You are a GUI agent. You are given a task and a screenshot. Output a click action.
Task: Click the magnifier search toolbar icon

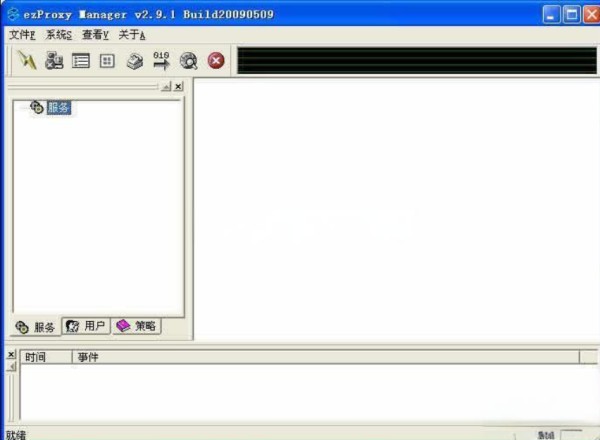point(188,61)
